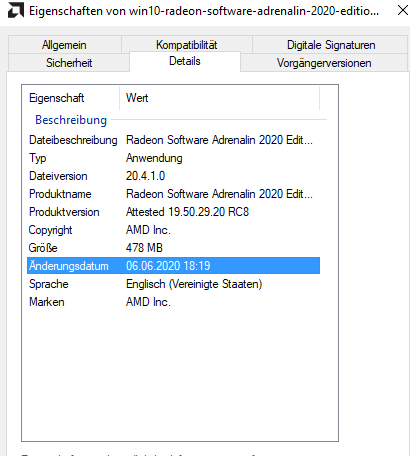
Task: Select the Details tab
Action: (185, 61)
